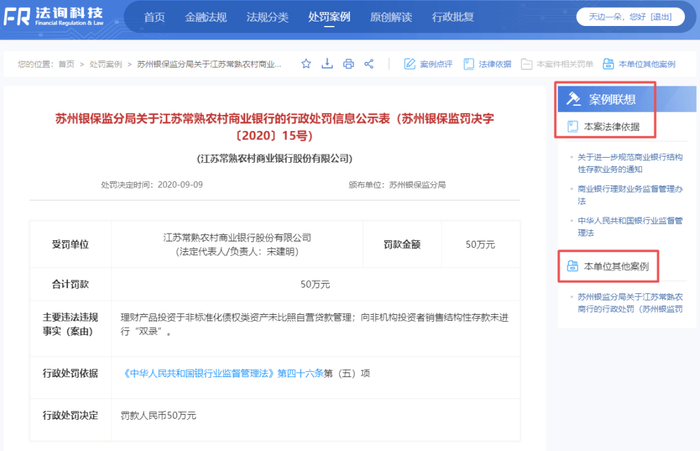700x451 pixels.
Task: Click the 受罚单位 table header cell
Action: tap(71, 244)
